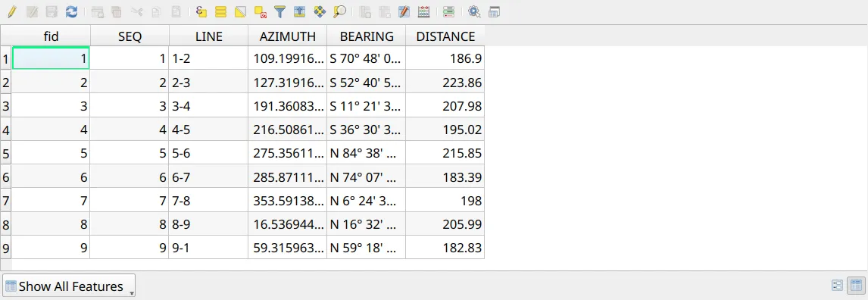
Task: Select row 7 by its row header
Action: click(x=6, y=201)
